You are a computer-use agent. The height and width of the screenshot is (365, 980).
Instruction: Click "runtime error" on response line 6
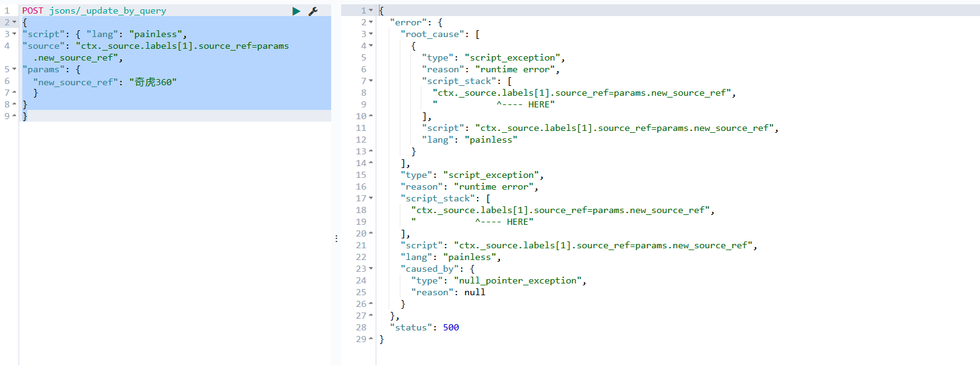pyautogui.click(x=515, y=69)
